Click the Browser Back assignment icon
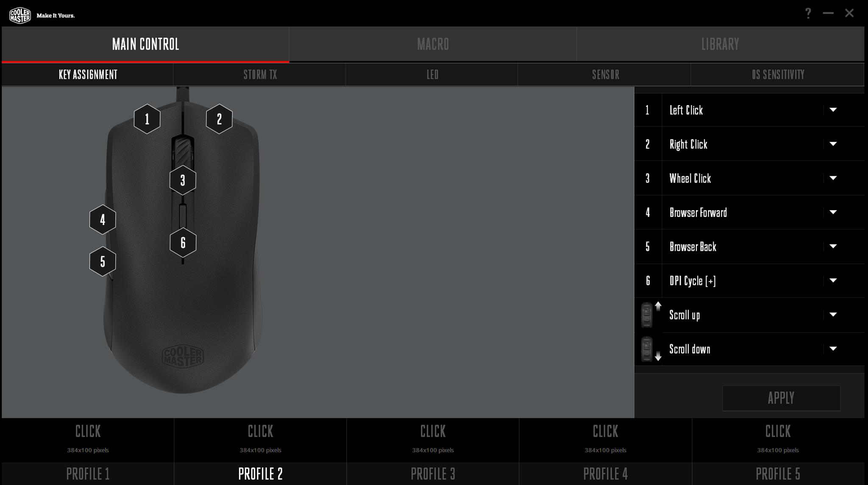 [x=648, y=247]
